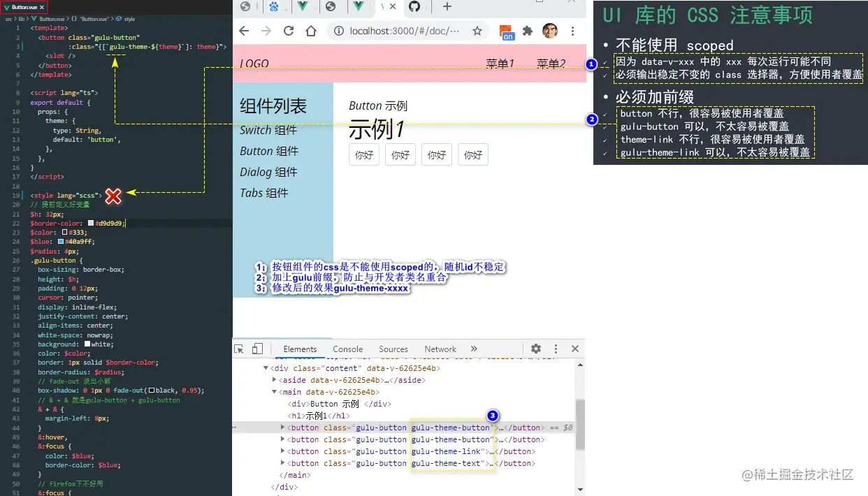This screenshot has width=868, height=496.
Task: Collapse the div class content node
Action: [x=266, y=368]
